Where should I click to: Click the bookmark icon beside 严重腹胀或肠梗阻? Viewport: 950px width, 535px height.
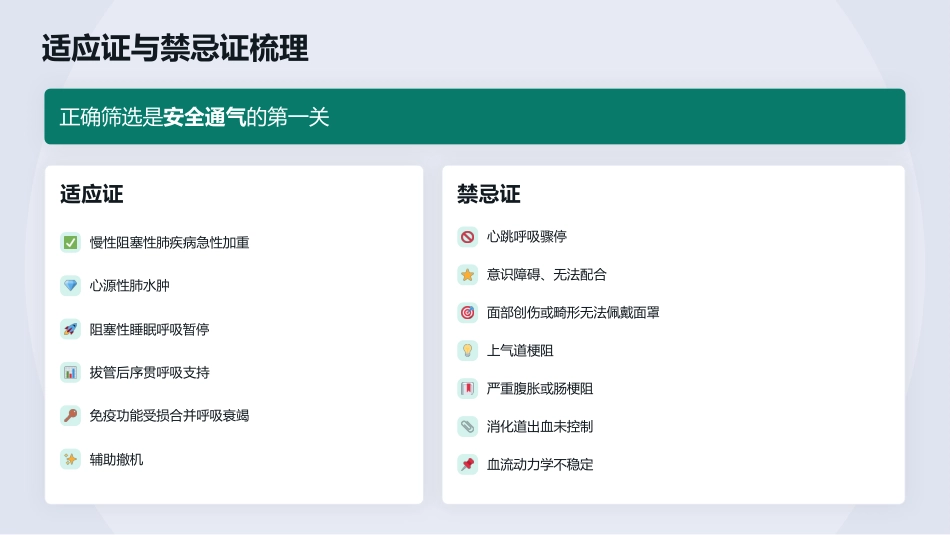coord(467,388)
